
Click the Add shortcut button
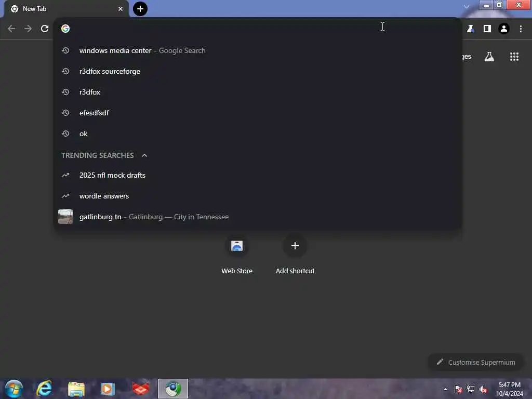click(x=295, y=255)
